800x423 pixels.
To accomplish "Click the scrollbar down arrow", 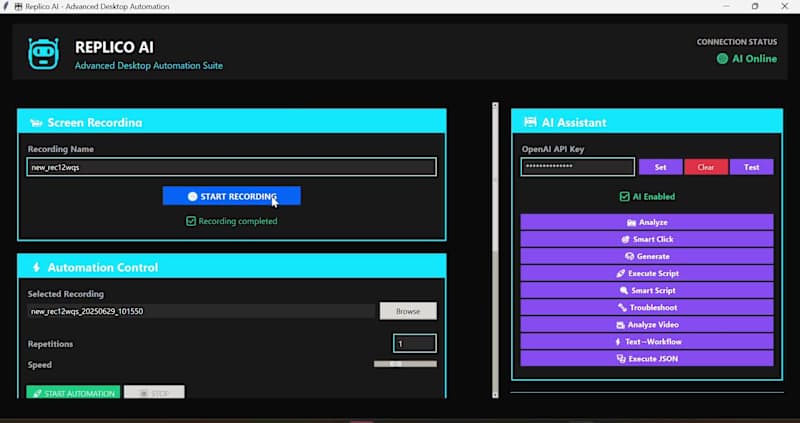I will [x=495, y=394].
